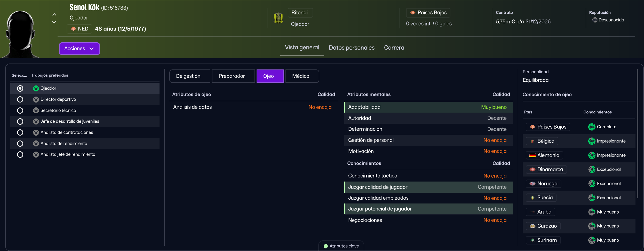Click the Impresionante knowledge icon for Bélgica
The image size is (644, 251).
(592, 141)
